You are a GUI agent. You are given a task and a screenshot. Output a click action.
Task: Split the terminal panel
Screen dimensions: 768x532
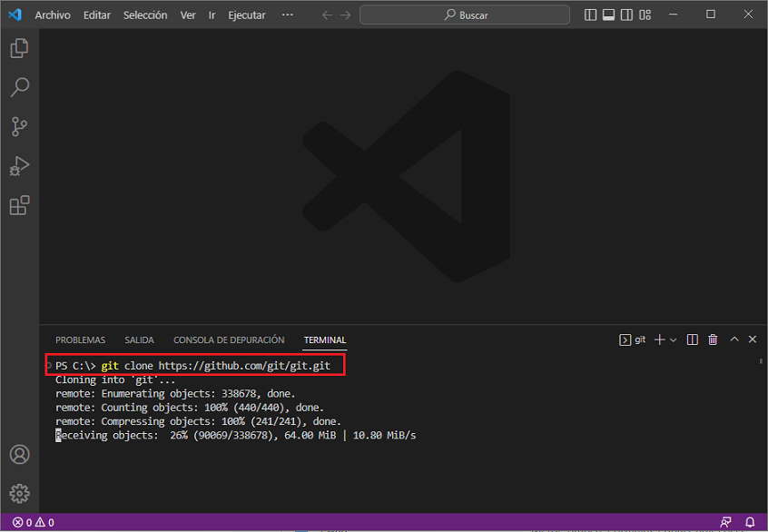pos(692,340)
